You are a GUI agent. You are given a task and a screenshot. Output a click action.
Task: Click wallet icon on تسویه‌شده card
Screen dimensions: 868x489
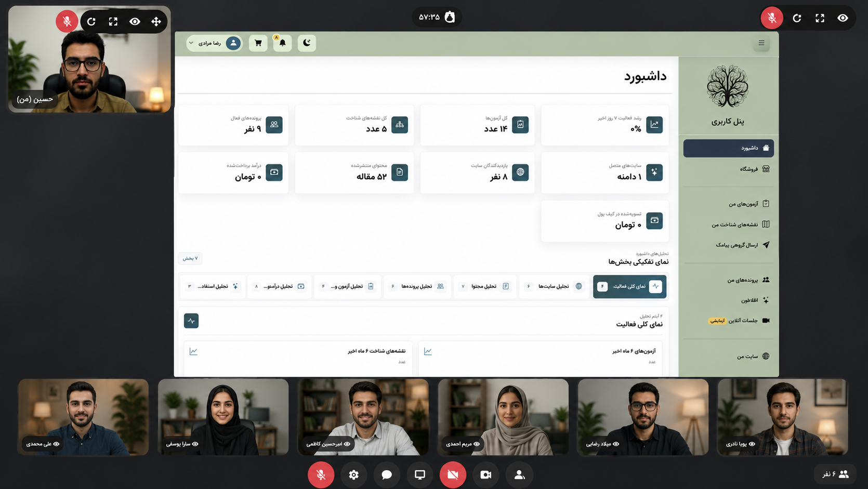pos(654,220)
